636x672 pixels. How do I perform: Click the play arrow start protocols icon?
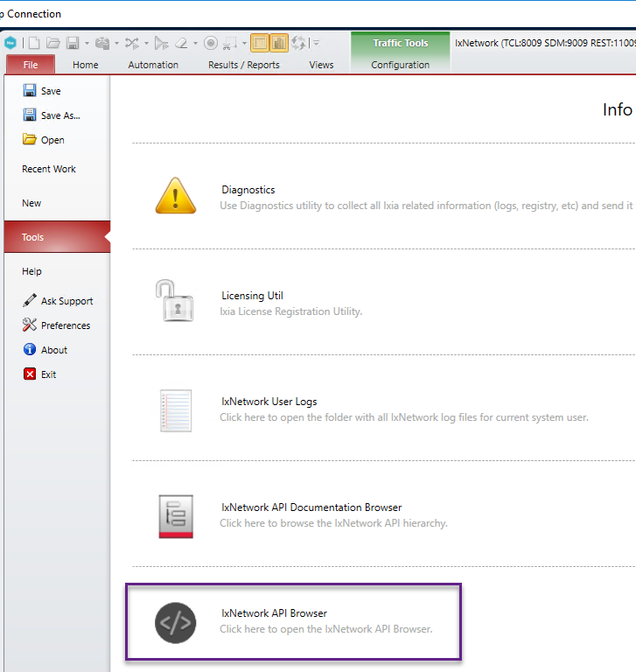pos(161,43)
